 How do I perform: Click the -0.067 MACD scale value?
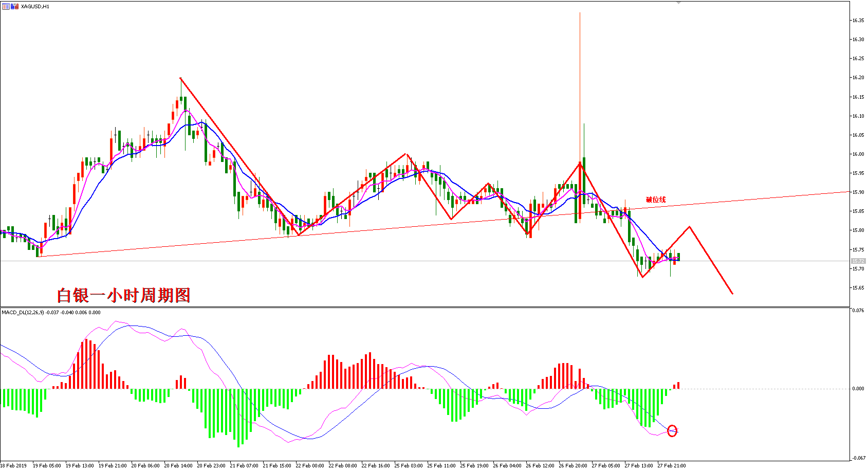858,458
